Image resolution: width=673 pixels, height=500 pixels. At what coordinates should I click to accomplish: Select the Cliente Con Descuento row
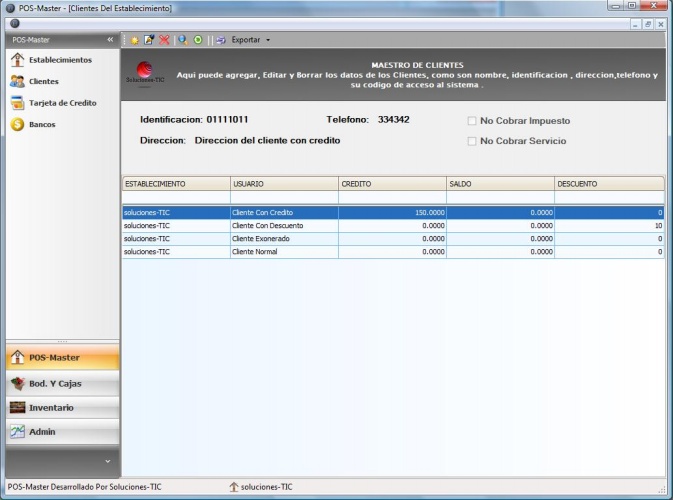(x=393, y=226)
